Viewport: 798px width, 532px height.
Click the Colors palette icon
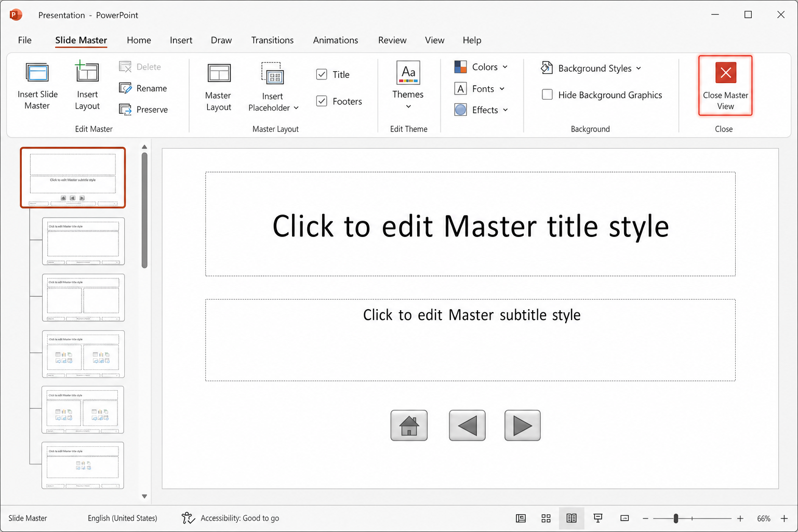coord(460,66)
